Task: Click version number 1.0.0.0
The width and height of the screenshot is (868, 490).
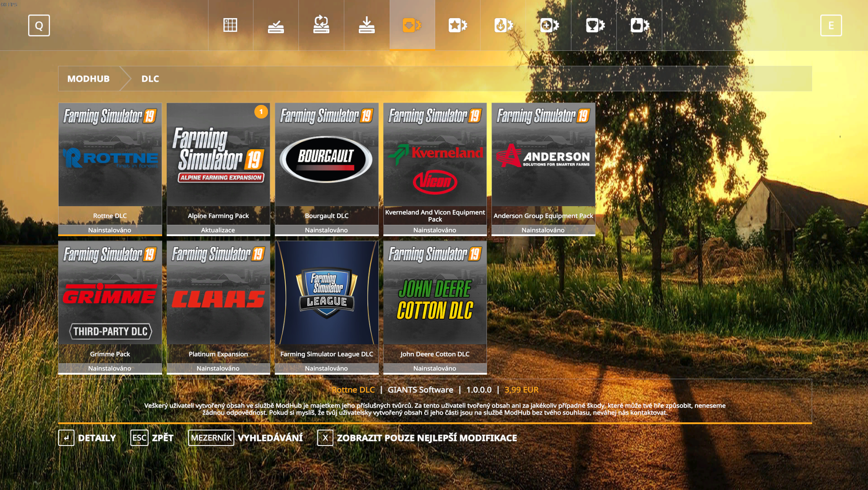Action: (x=479, y=390)
